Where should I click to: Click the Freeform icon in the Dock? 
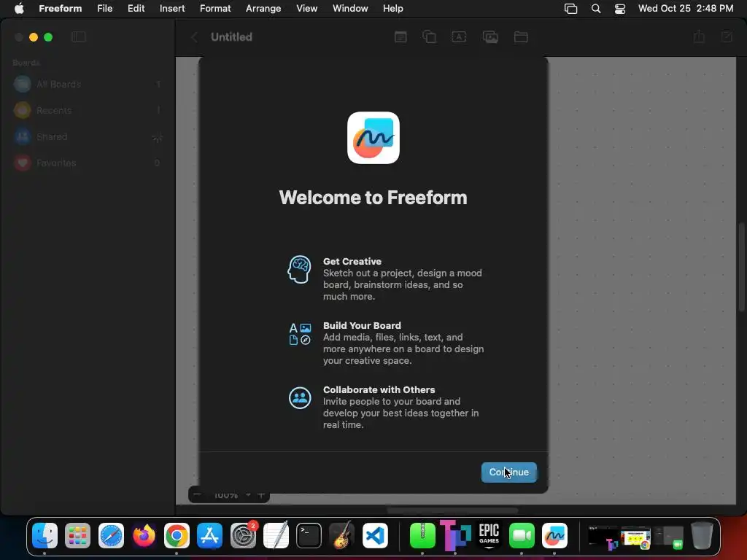(x=554, y=536)
